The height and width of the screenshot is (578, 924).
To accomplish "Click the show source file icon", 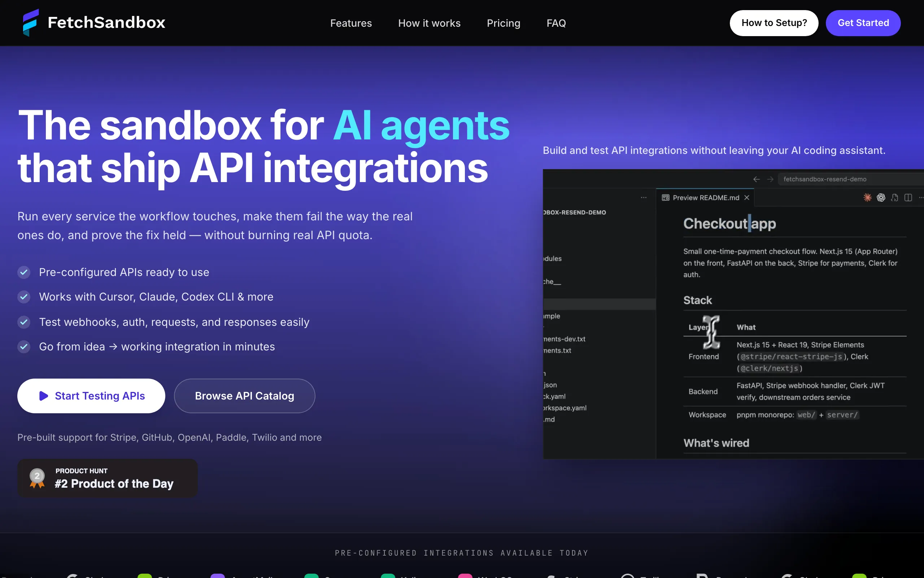I will pos(895,197).
